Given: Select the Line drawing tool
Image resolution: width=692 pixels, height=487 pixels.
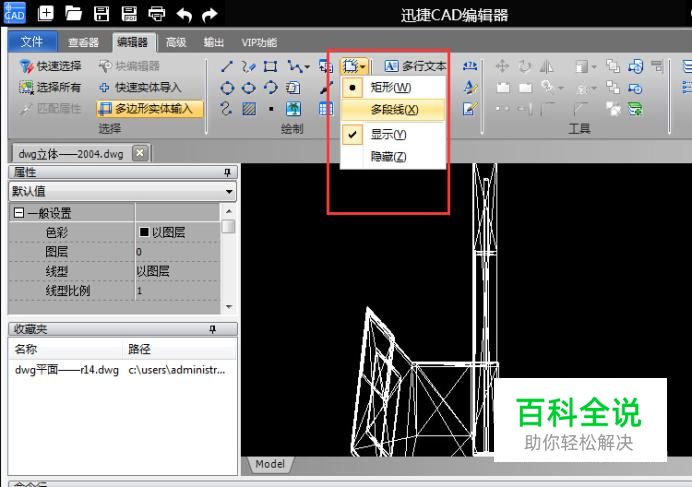Looking at the screenshot, I should 227,67.
